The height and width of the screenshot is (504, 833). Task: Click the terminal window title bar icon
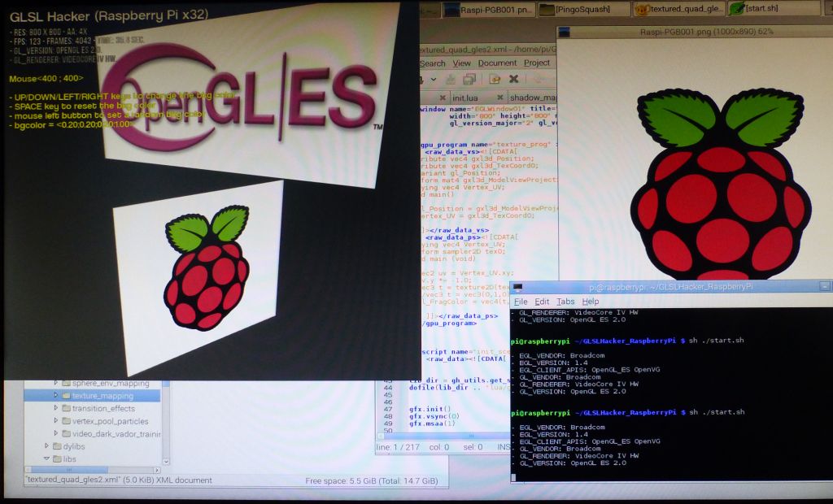click(x=517, y=287)
